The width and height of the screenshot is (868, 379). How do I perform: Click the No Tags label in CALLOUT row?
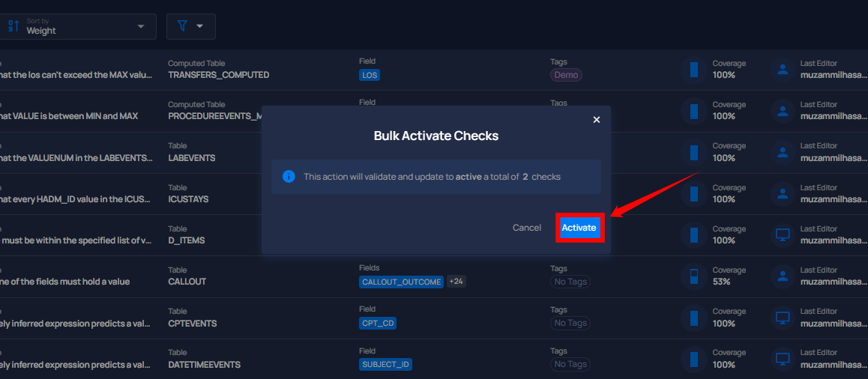click(x=570, y=282)
